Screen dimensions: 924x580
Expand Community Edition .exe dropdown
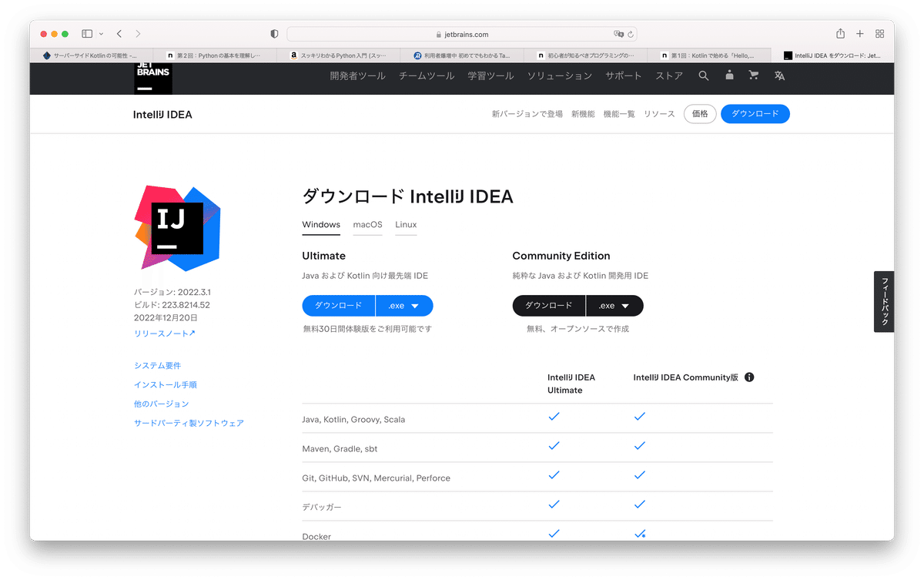pos(614,306)
